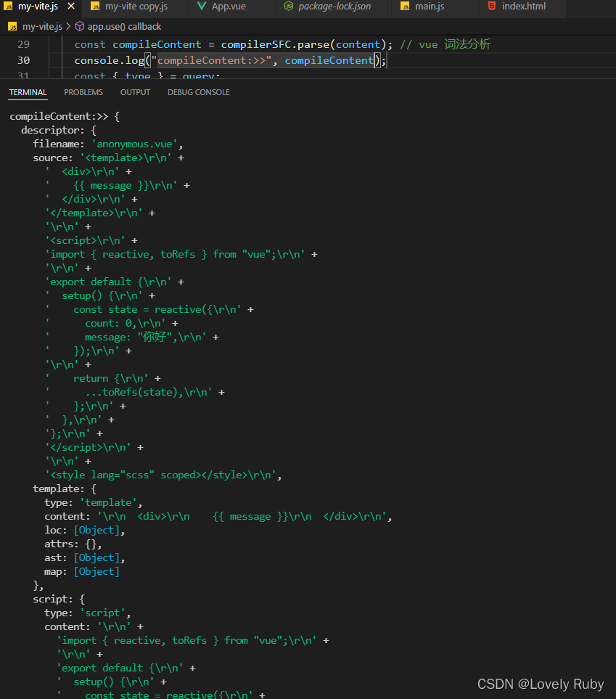The image size is (616, 699).
Task: Click Vue icon on App.vue tab
Action: pyautogui.click(x=202, y=7)
